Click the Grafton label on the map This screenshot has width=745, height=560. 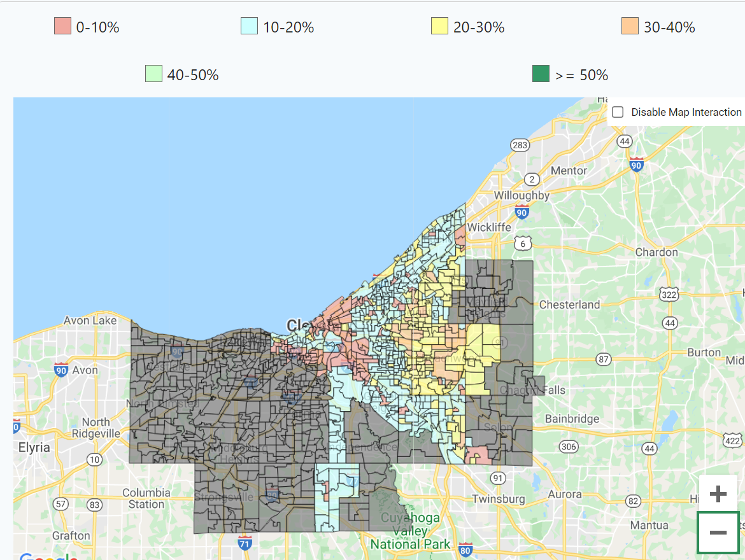point(71,536)
